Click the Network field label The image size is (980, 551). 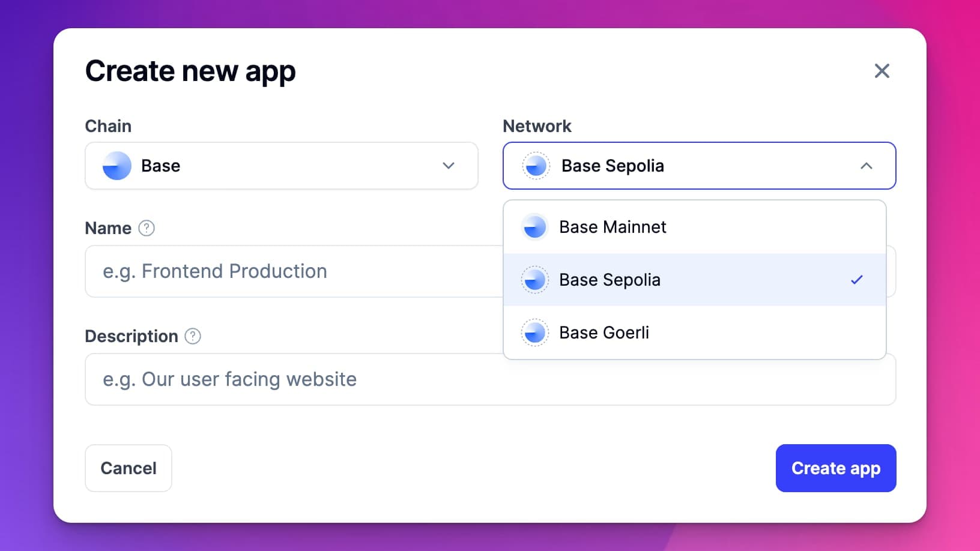click(537, 125)
